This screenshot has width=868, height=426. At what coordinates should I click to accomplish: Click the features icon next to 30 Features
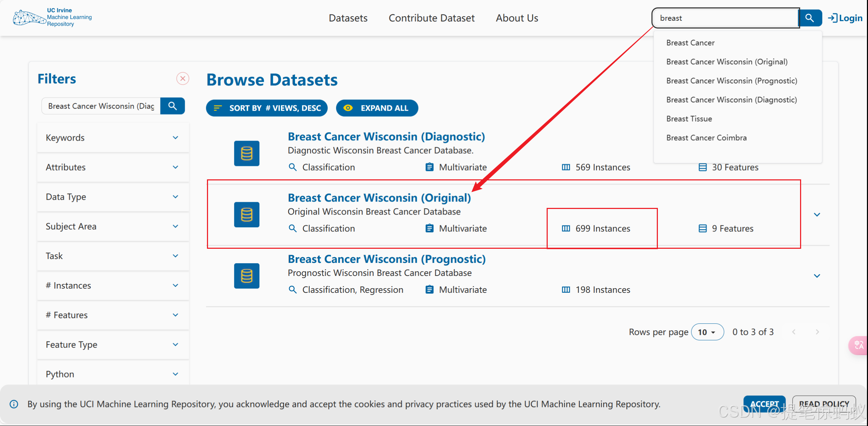coord(703,167)
